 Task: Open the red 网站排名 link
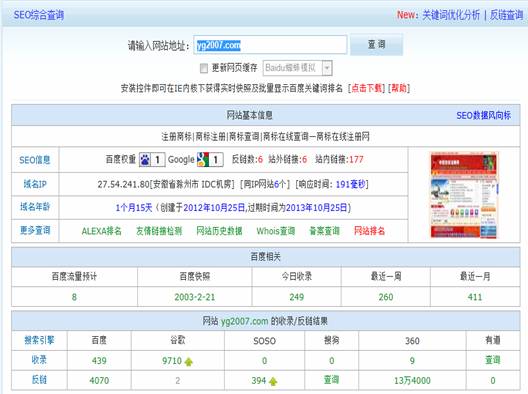click(x=369, y=231)
